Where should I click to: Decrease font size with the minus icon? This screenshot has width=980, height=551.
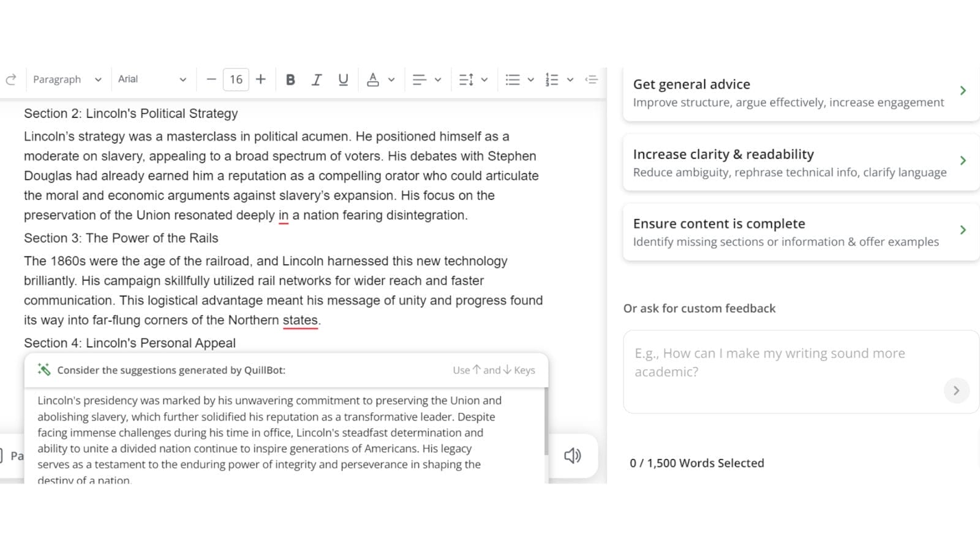coord(210,79)
